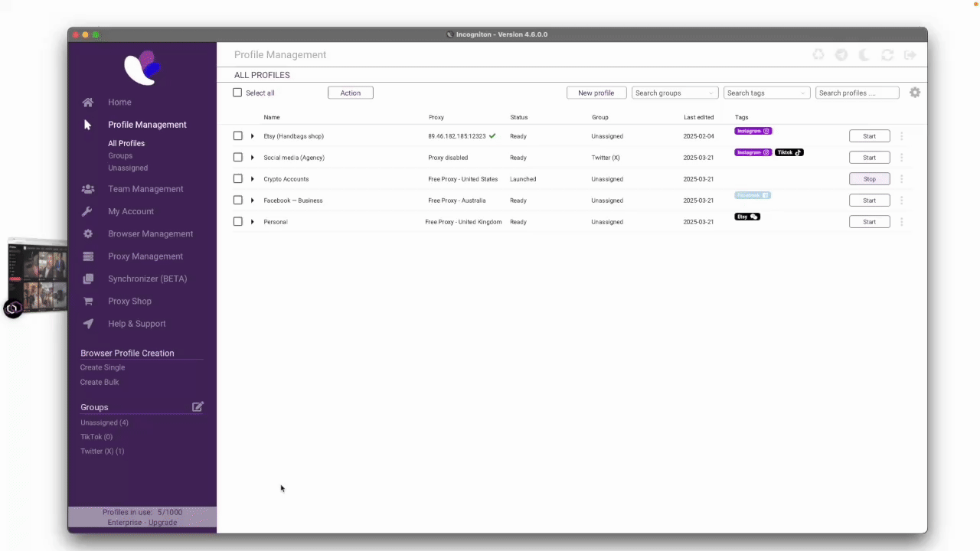Check the Facebook — Business checkbox
This screenshot has width=980, height=551.
click(x=237, y=201)
